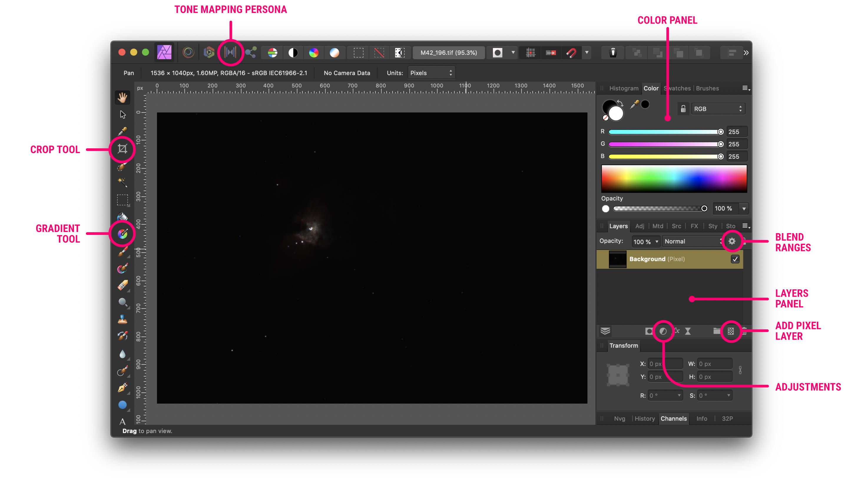Toggle aspect ratio link in Transform panel
Image resolution: width=868 pixels, height=481 pixels.
pos(740,370)
